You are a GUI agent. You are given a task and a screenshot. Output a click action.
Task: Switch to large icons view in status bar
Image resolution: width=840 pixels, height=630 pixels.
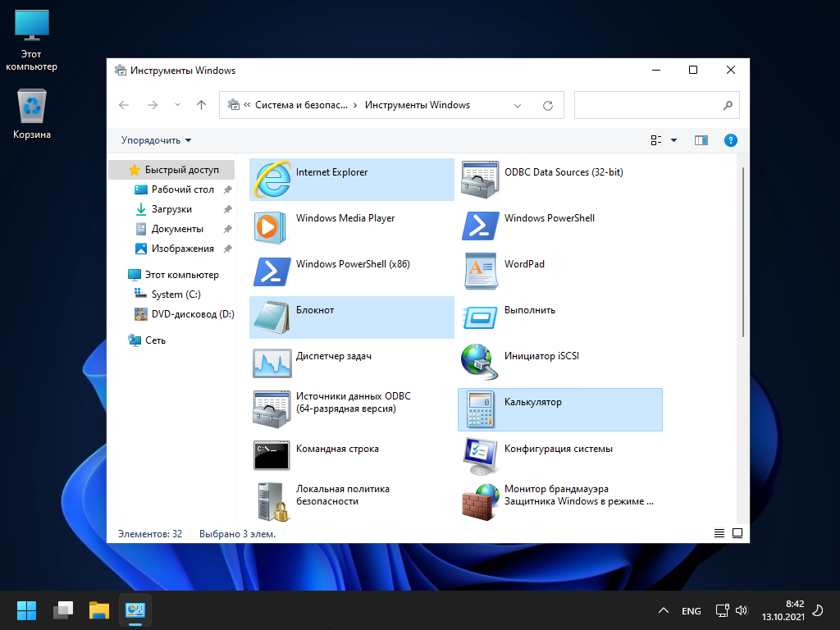[737, 533]
